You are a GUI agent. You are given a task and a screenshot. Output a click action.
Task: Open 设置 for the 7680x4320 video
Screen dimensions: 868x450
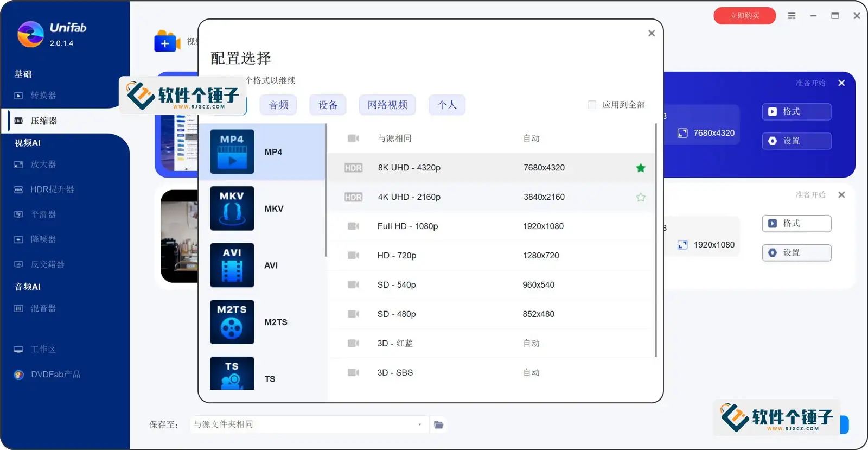coord(796,141)
